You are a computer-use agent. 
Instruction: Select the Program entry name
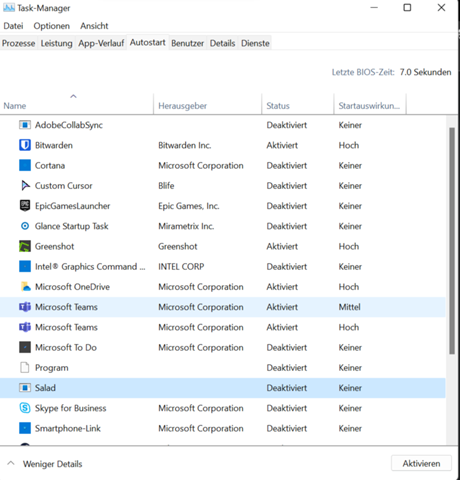(52, 368)
